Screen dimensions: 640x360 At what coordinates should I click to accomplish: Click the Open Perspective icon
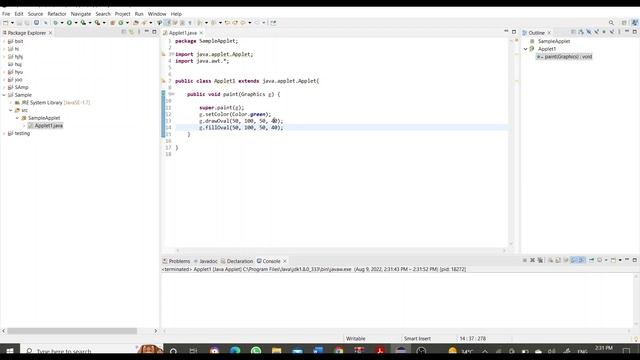[x=624, y=23]
